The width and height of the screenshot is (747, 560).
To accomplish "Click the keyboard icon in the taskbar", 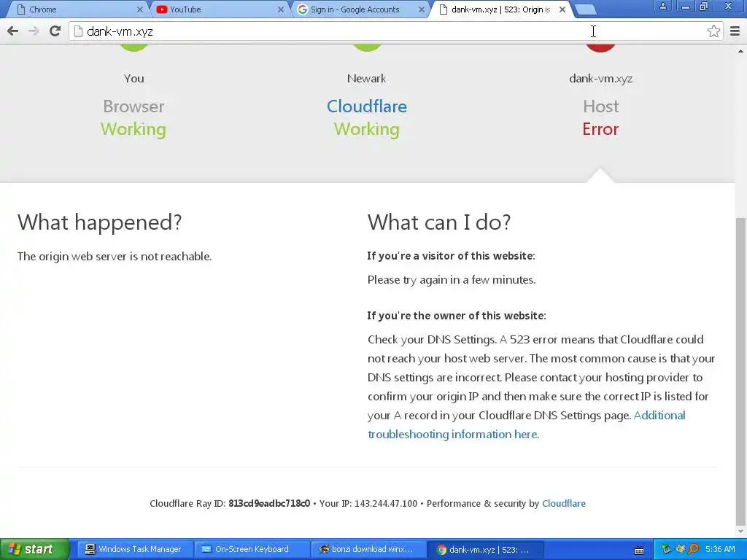I will click(639, 550).
